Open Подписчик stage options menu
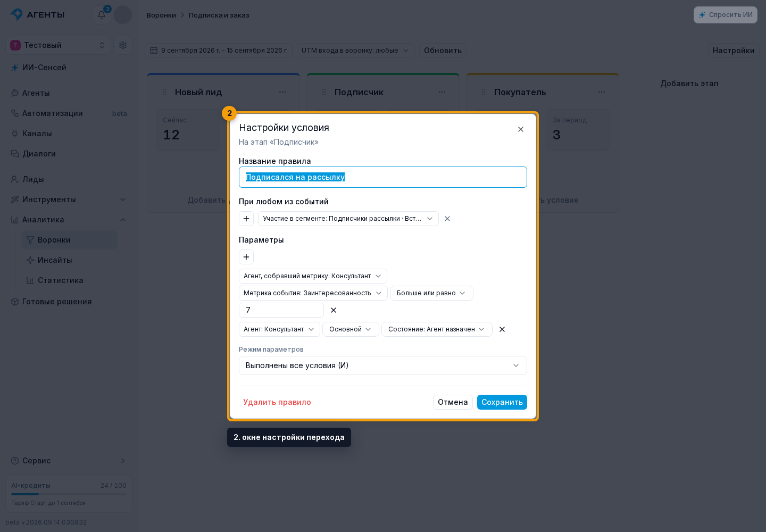This screenshot has width=766, height=532. pyautogui.click(x=442, y=92)
